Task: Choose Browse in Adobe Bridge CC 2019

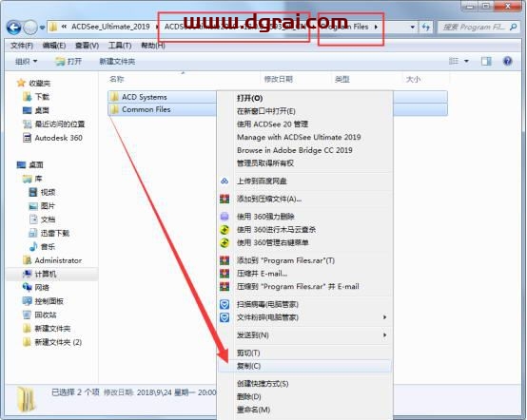Action: click(x=295, y=150)
